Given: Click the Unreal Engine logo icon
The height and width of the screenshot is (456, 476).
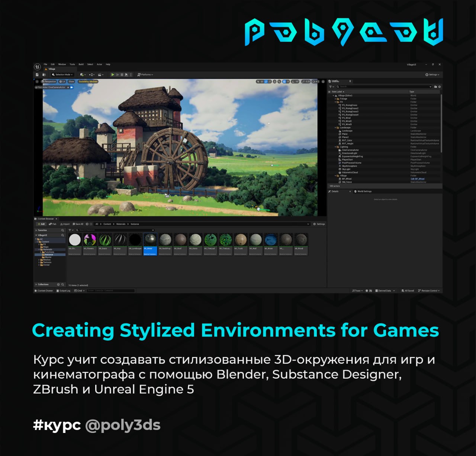Looking at the screenshot, I should (38, 67).
